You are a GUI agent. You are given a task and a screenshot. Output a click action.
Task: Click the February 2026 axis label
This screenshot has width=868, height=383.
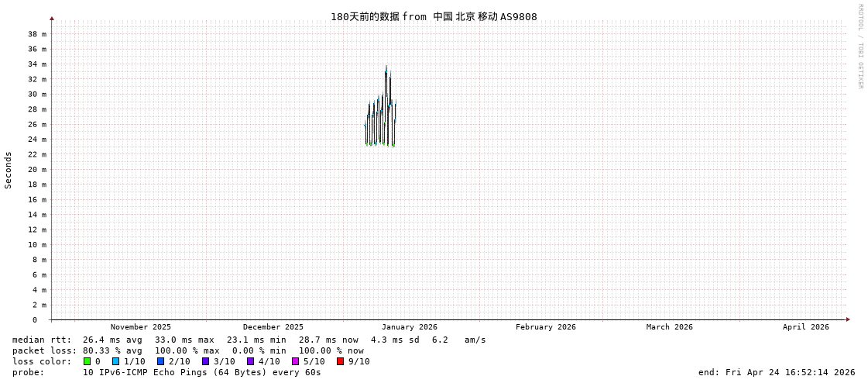[x=546, y=327]
